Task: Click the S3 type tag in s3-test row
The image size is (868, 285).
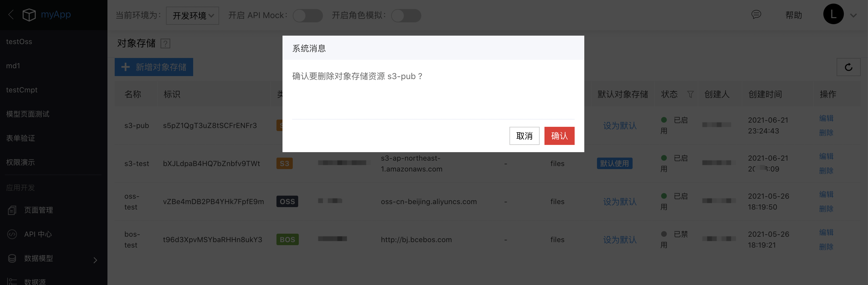Action: coord(284,163)
